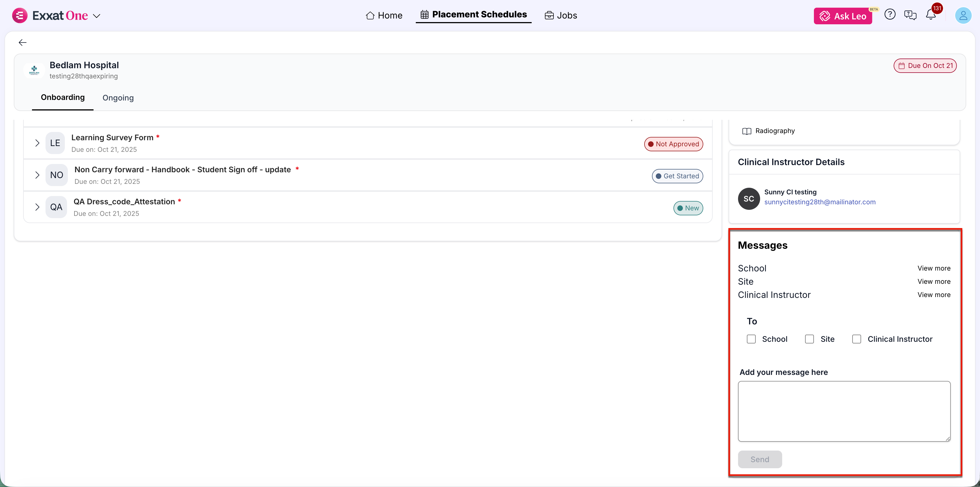Open the user profile avatar

tap(963, 16)
